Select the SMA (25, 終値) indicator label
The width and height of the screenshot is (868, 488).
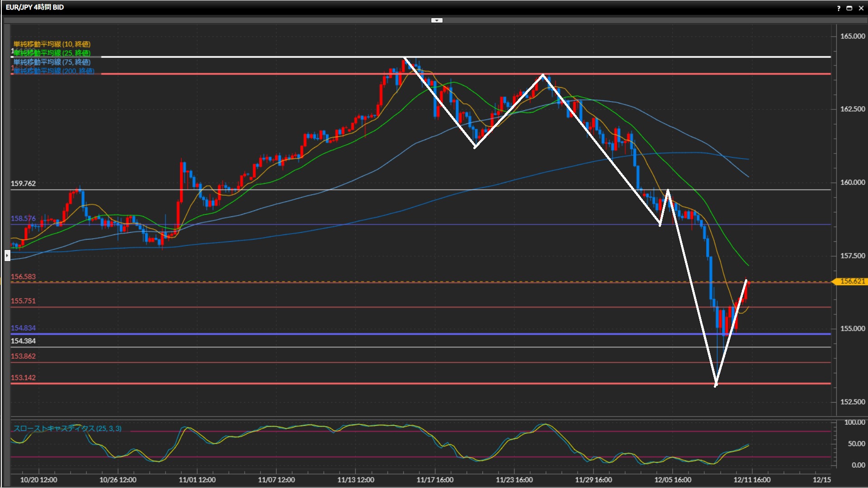pyautogui.click(x=52, y=53)
